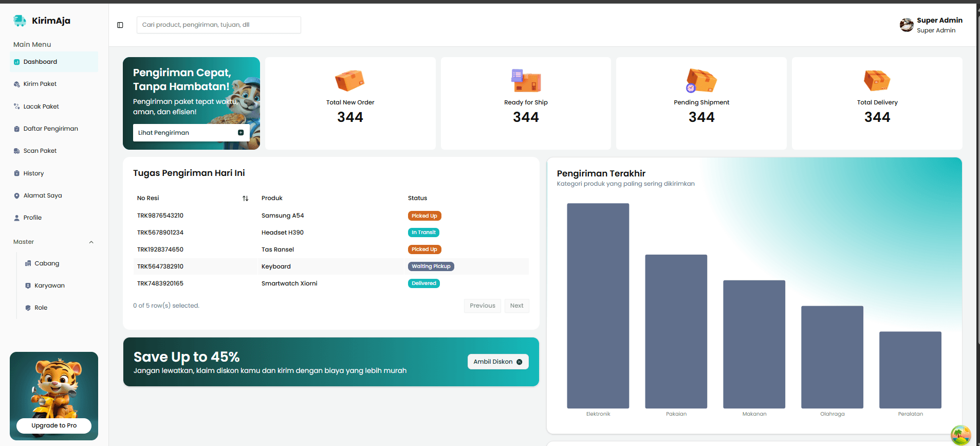This screenshot has height=446, width=980.
Task: Click the Peralatan chart bar
Action: [910, 370]
